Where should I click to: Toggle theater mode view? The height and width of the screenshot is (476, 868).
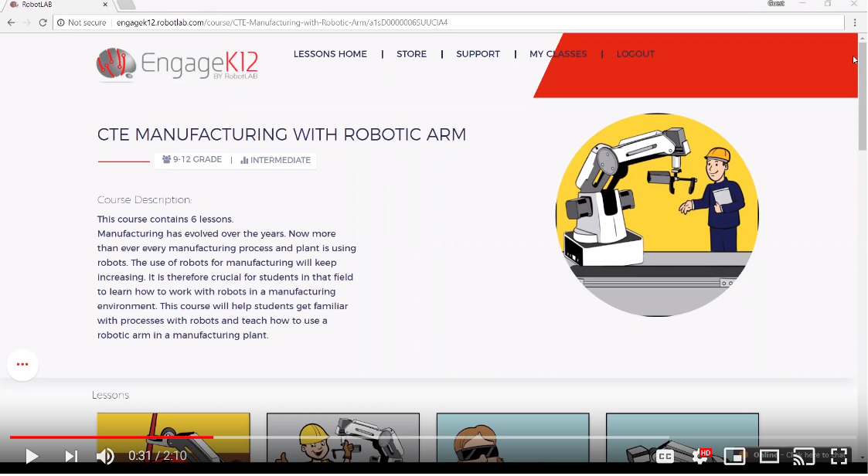point(769,457)
